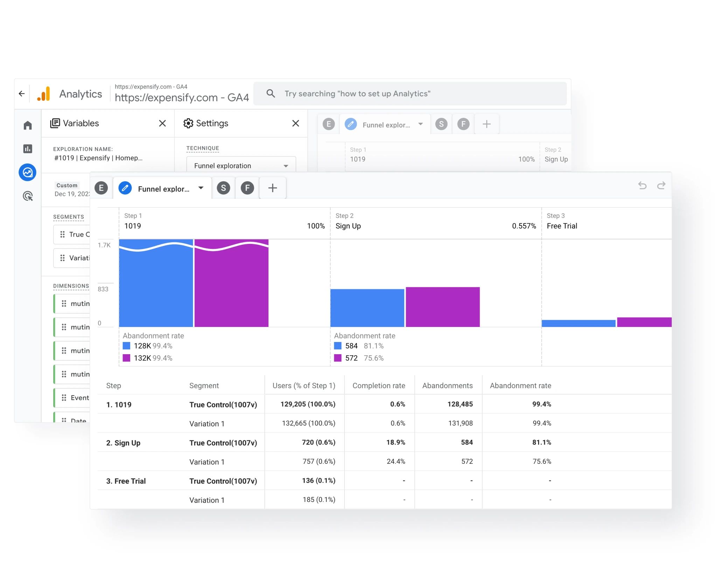Viewport: 717px width, 588px height.
Task: Click the Segment column header
Action: point(204,385)
